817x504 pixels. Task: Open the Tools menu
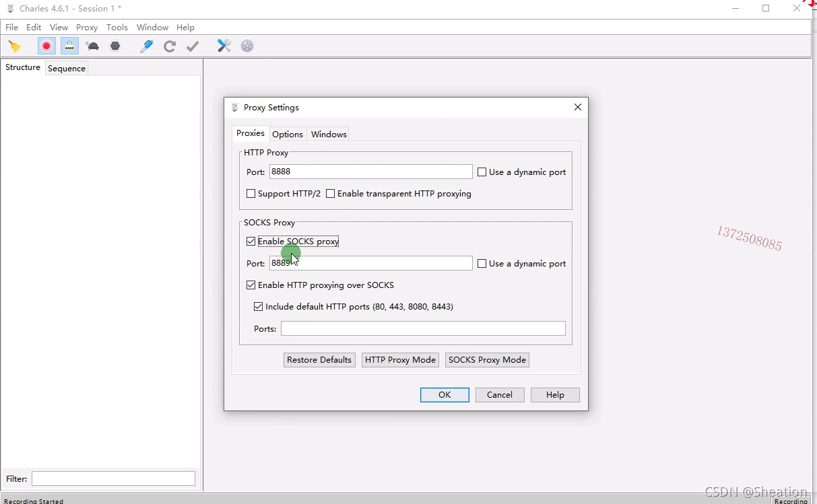(x=117, y=28)
